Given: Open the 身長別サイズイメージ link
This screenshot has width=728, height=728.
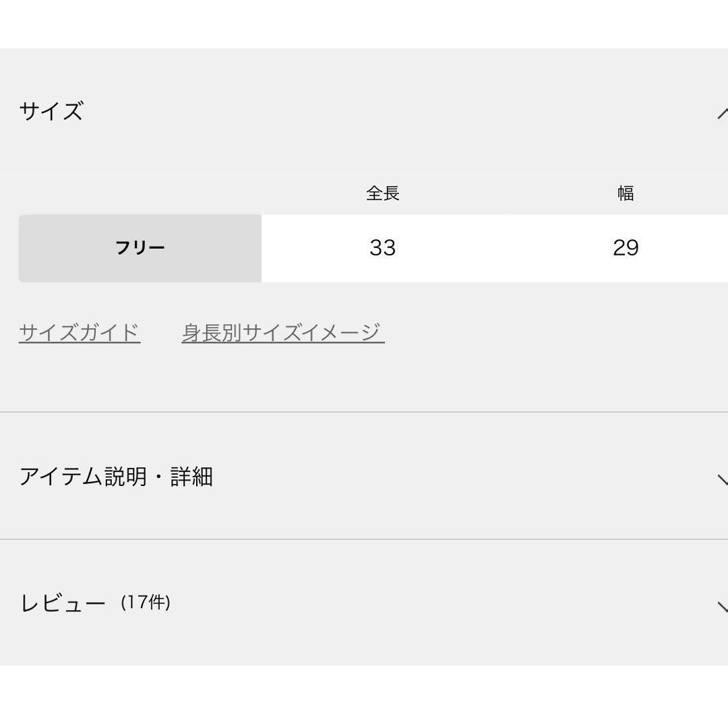Looking at the screenshot, I should coord(283,332).
